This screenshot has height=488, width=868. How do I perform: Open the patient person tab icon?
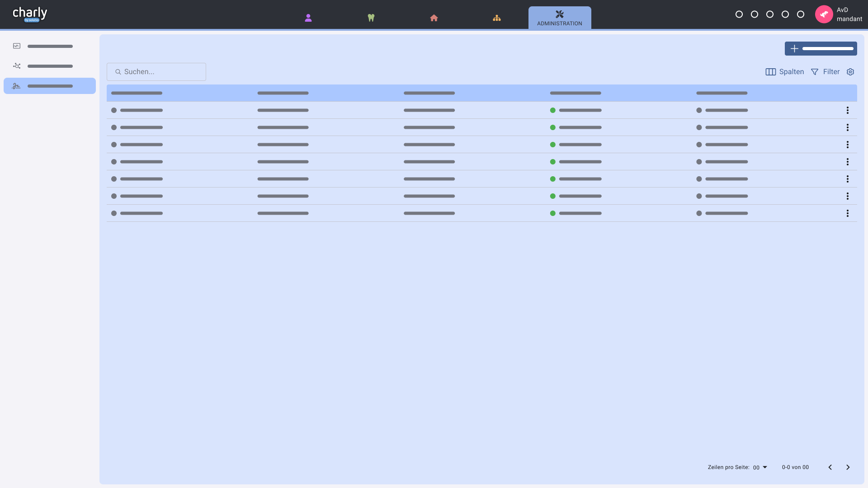click(308, 18)
